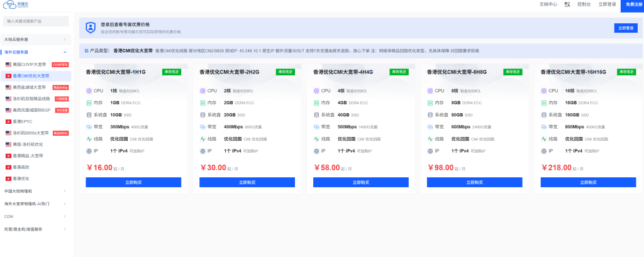This screenshot has height=257, width=644.
Task: Click the language translate icon in the header
Action: [x=568, y=4]
